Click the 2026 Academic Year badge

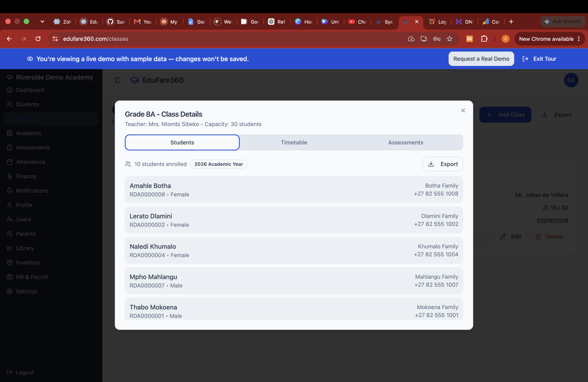point(218,164)
